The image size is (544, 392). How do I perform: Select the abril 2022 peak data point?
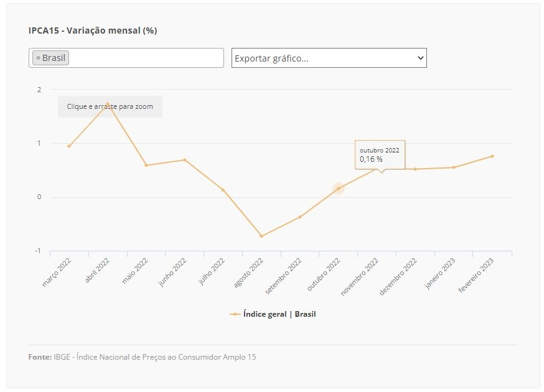[108, 104]
